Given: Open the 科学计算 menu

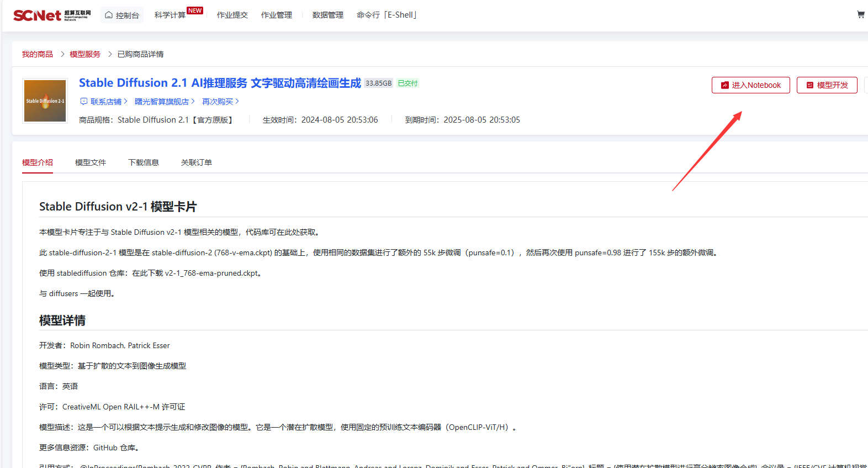Looking at the screenshot, I should (x=170, y=15).
